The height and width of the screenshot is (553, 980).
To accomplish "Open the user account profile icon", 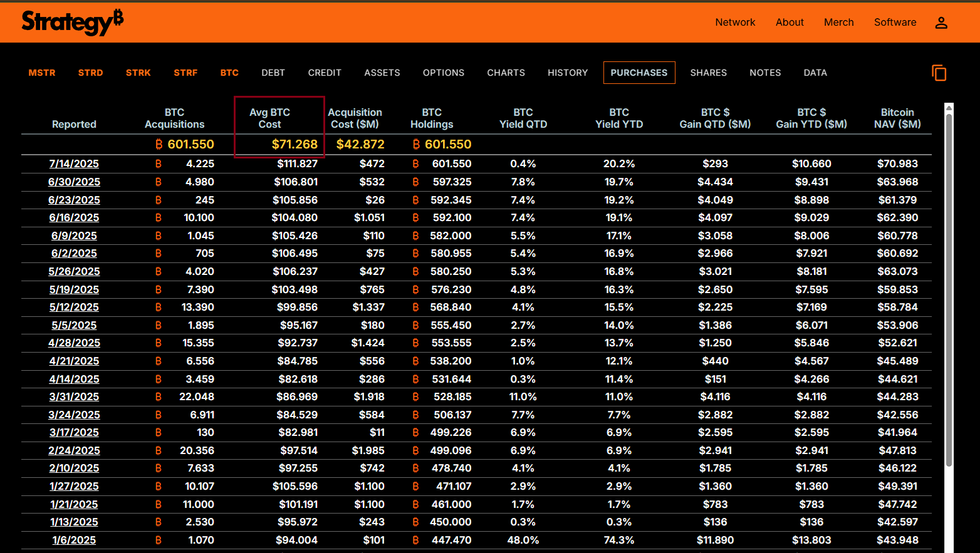I will tap(941, 23).
